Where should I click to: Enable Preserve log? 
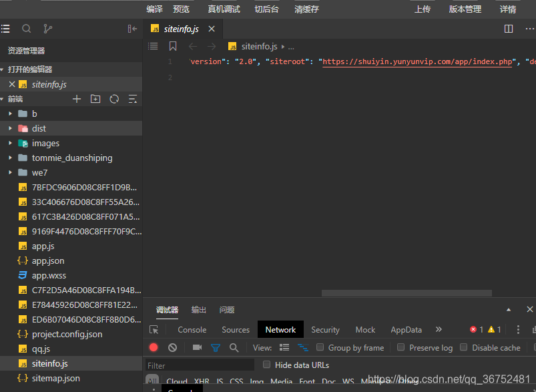coord(401,347)
